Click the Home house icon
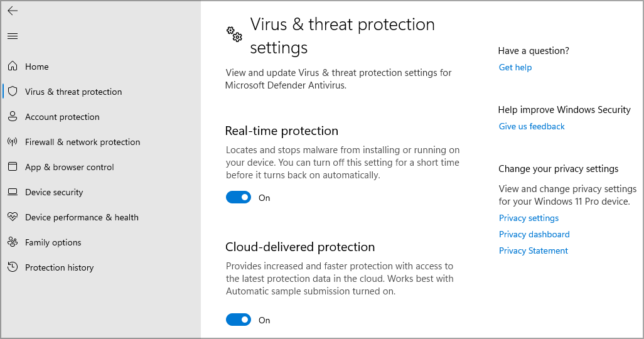 (x=13, y=67)
